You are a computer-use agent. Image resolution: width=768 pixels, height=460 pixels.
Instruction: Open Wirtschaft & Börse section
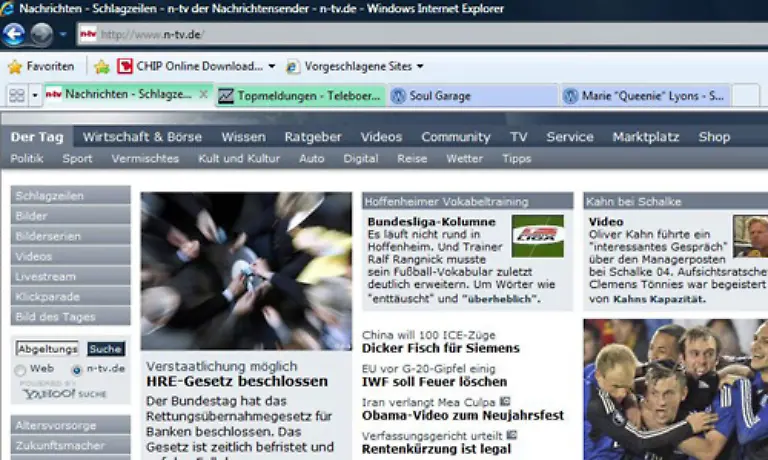pyautogui.click(x=142, y=137)
